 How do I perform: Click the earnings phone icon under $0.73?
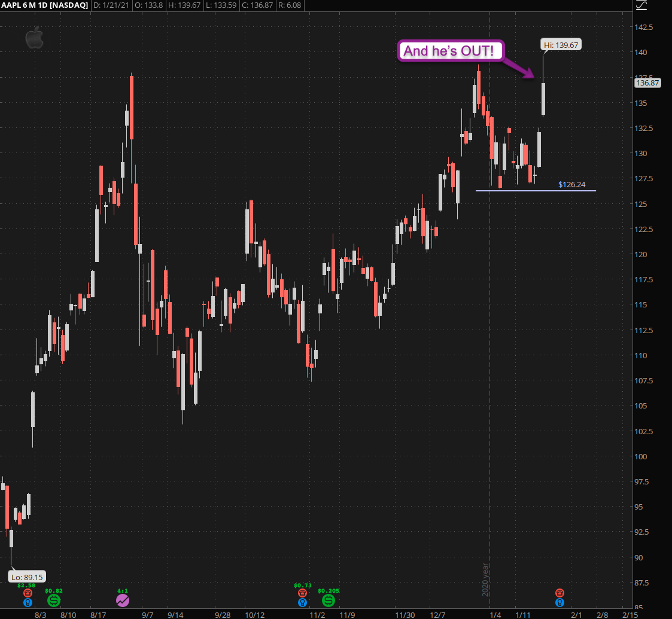tap(302, 593)
